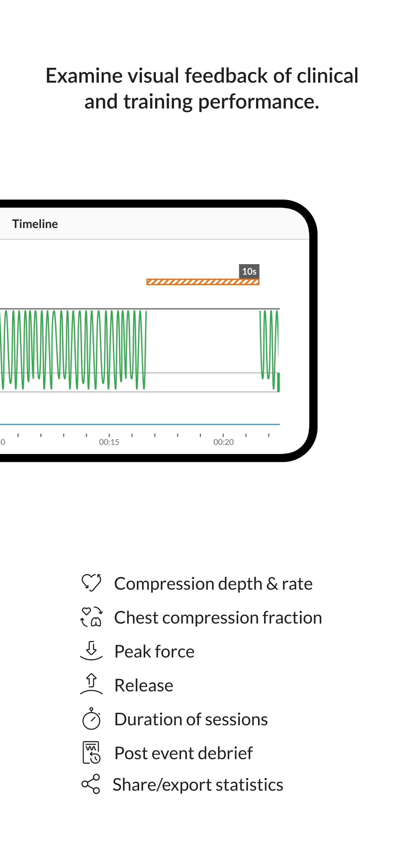Click the 00:20 timeline tick label
Image resolution: width=401 pixels, height=868 pixels.
pyautogui.click(x=223, y=442)
